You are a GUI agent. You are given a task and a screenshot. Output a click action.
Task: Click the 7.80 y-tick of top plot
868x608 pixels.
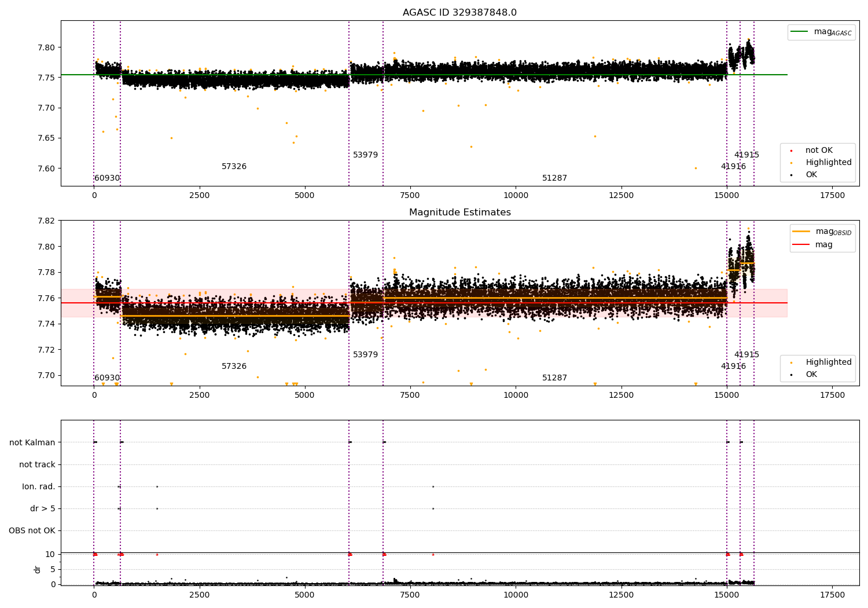[46, 47]
